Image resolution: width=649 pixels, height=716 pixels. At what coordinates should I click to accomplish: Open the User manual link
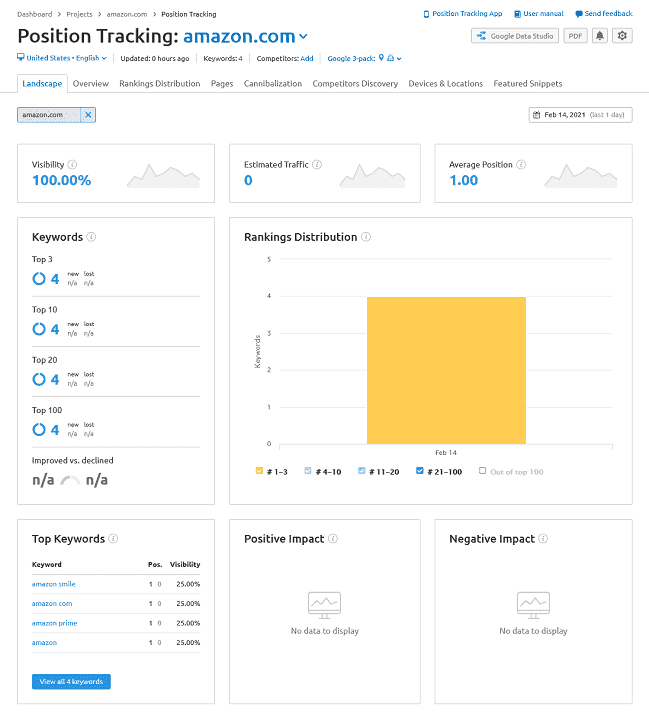(x=539, y=14)
